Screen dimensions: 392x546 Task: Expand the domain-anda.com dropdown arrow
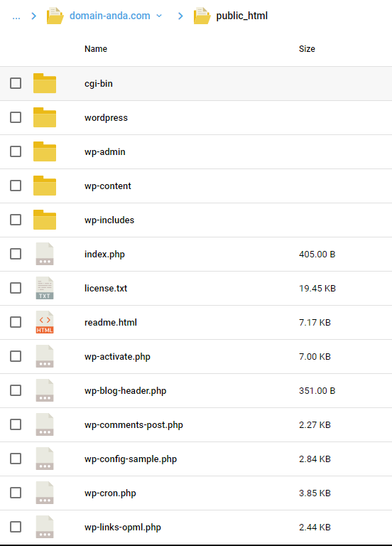coord(159,16)
